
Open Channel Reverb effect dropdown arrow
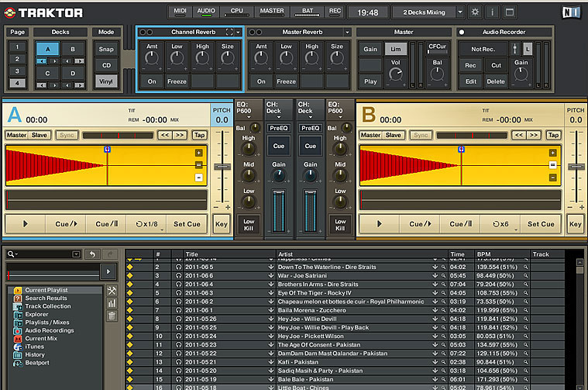238,33
